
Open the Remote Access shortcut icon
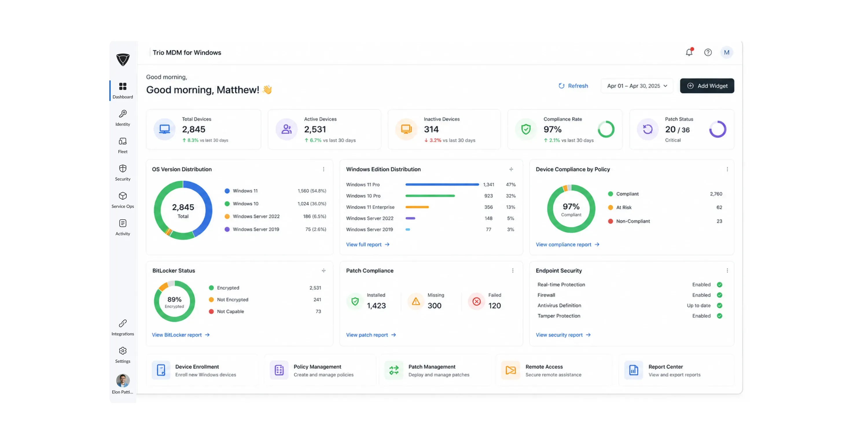pyautogui.click(x=510, y=370)
